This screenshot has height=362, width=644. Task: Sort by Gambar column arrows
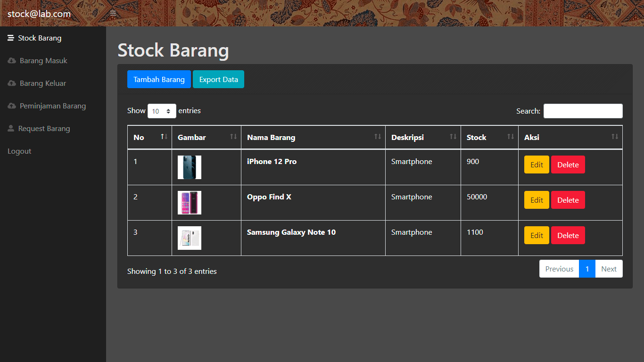coord(233,137)
